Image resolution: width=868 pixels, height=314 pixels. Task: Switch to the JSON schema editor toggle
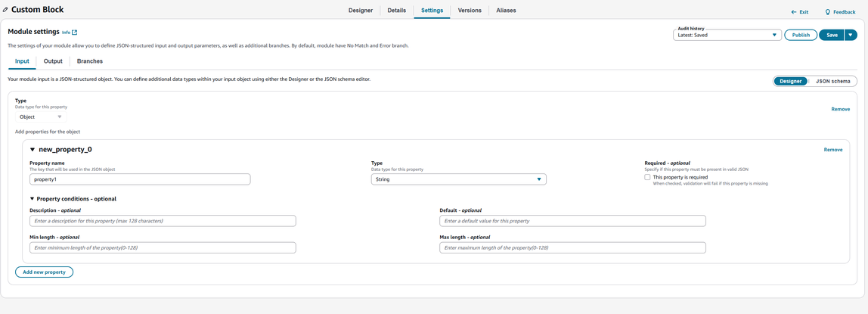tap(832, 81)
